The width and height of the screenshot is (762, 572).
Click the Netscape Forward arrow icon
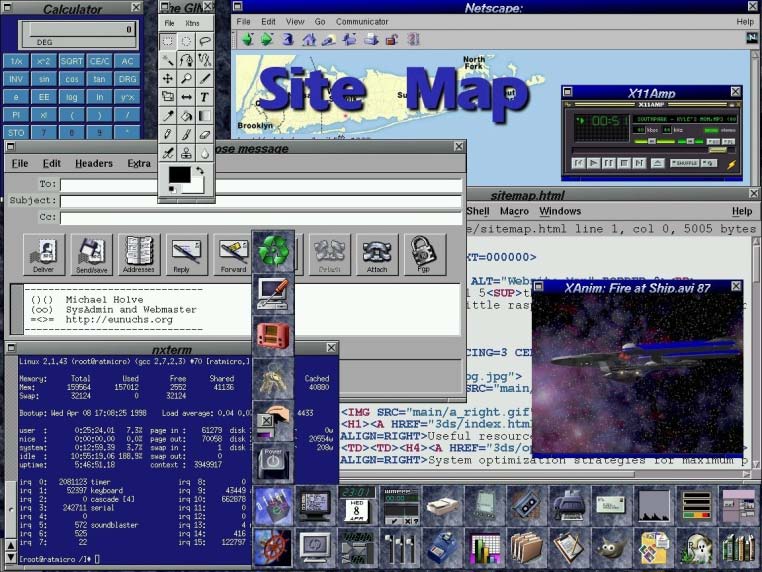point(266,39)
